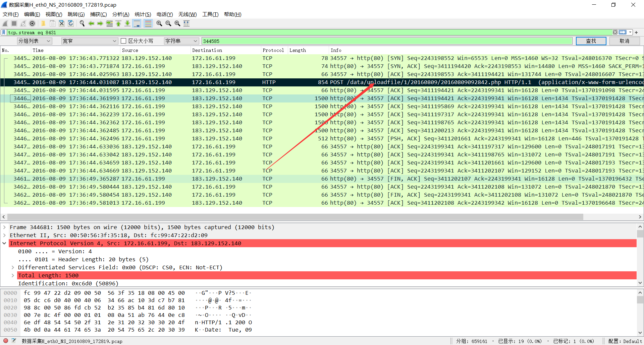The height and width of the screenshot is (345, 644).
Task: Reload the capture file icon
Action: tap(70, 23)
